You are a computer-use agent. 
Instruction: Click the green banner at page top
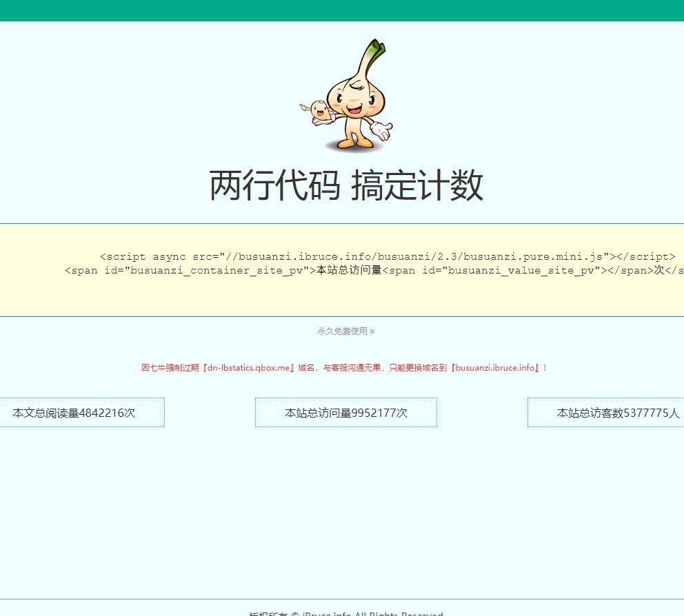pyautogui.click(x=342, y=10)
